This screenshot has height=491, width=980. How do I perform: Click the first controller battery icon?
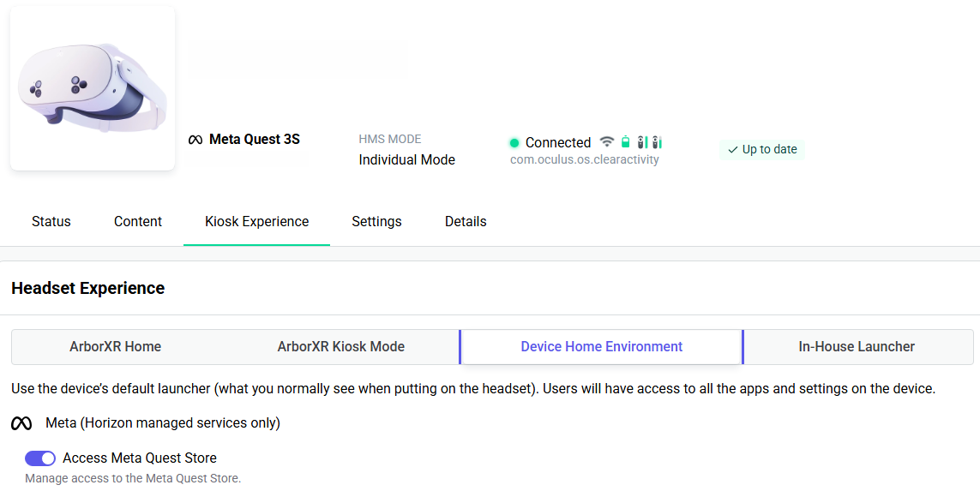(x=642, y=141)
